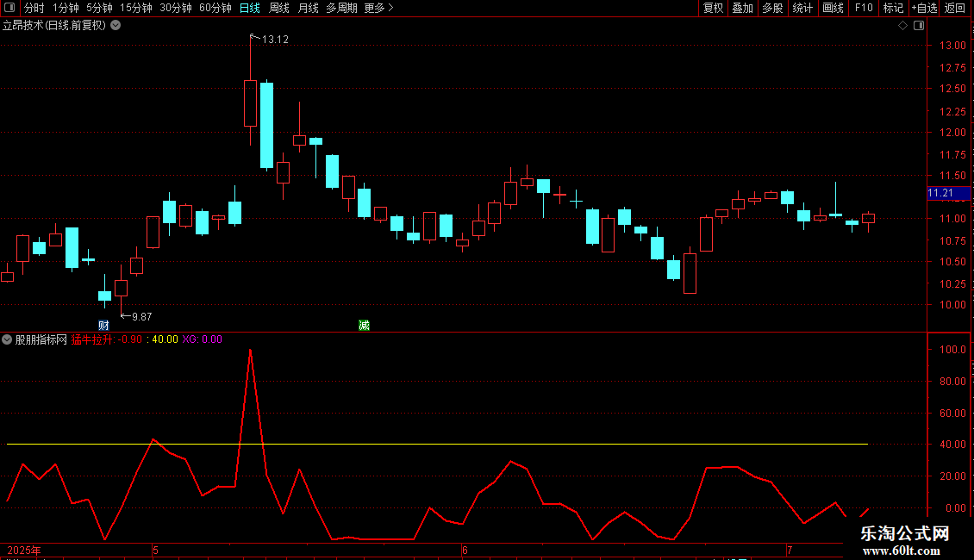The height and width of the screenshot is (560, 974).
Task: Click the 标记 mark button
Action: tap(893, 8)
